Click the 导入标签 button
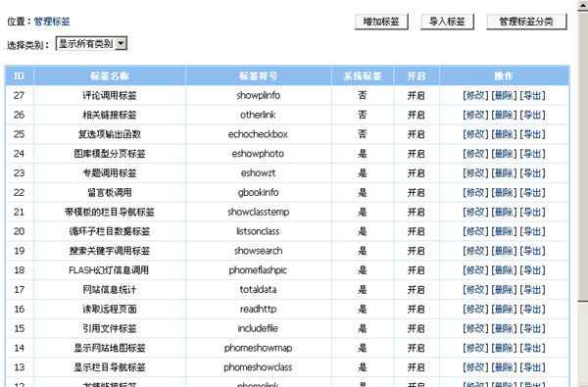The image size is (588, 387). click(447, 22)
